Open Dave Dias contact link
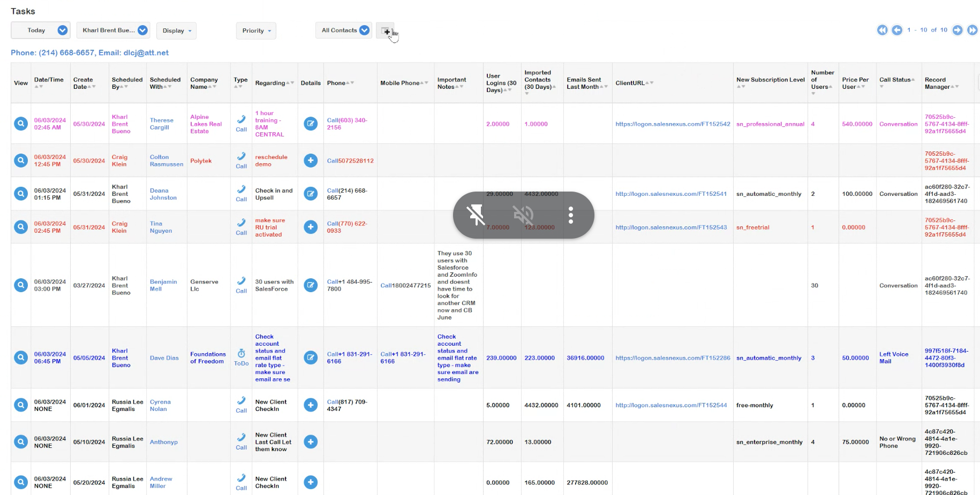This screenshot has width=980, height=495. (164, 357)
